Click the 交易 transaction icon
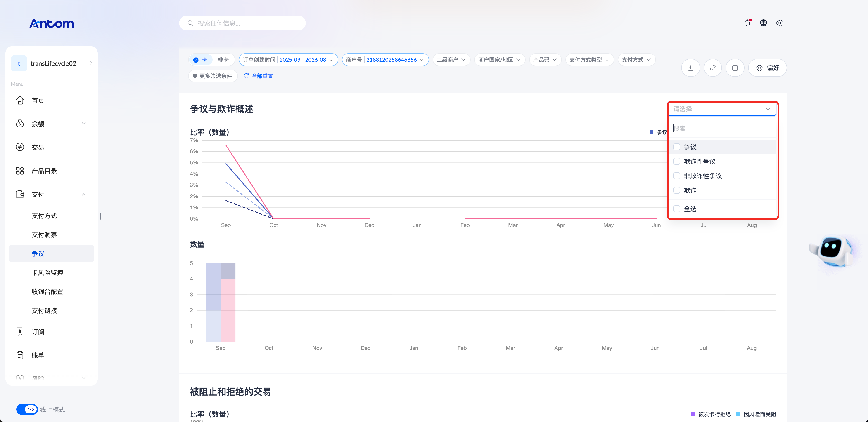Viewport: 868px width, 422px height. [20, 147]
